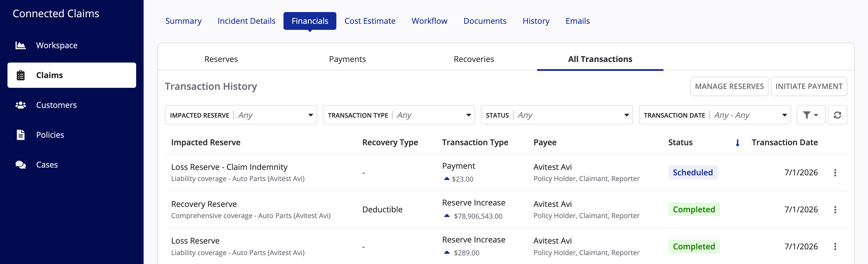
Task: Open the Status filter dropdown
Action: [557, 115]
